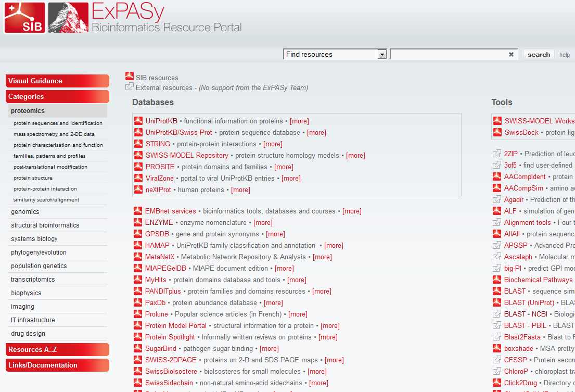Show more details for SwissSidechain
575x392 pixels.
(x=318, y=383)
